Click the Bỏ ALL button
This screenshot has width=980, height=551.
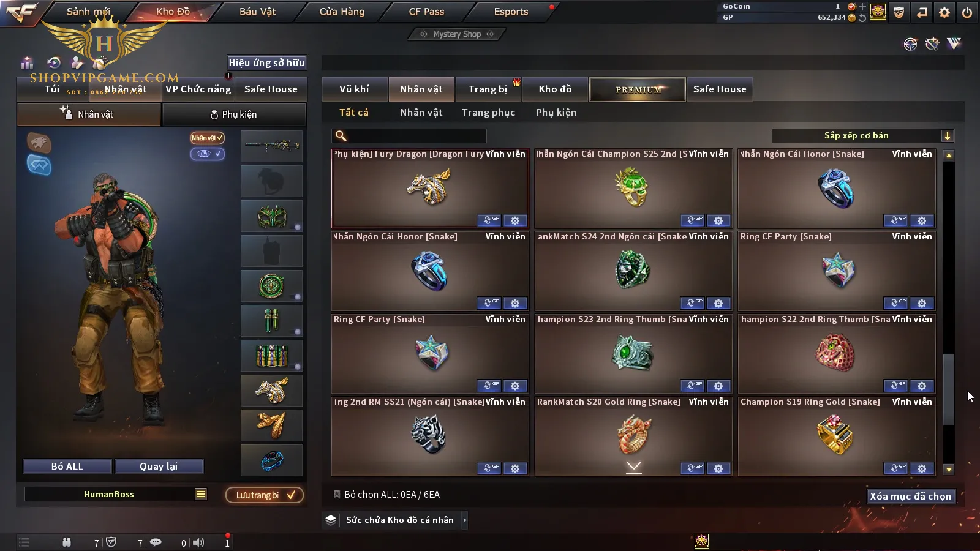click(67, 467)
